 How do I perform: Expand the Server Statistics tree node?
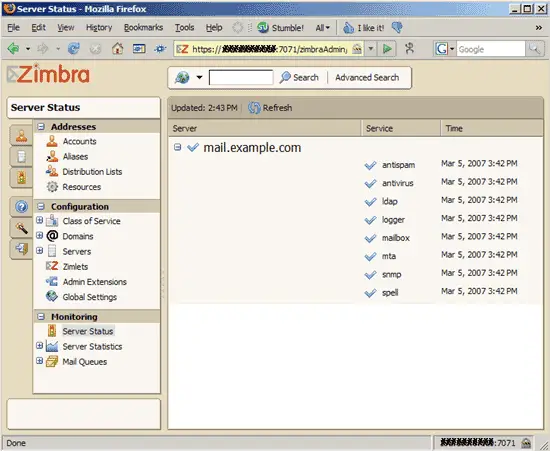click(x=40, y=345)
